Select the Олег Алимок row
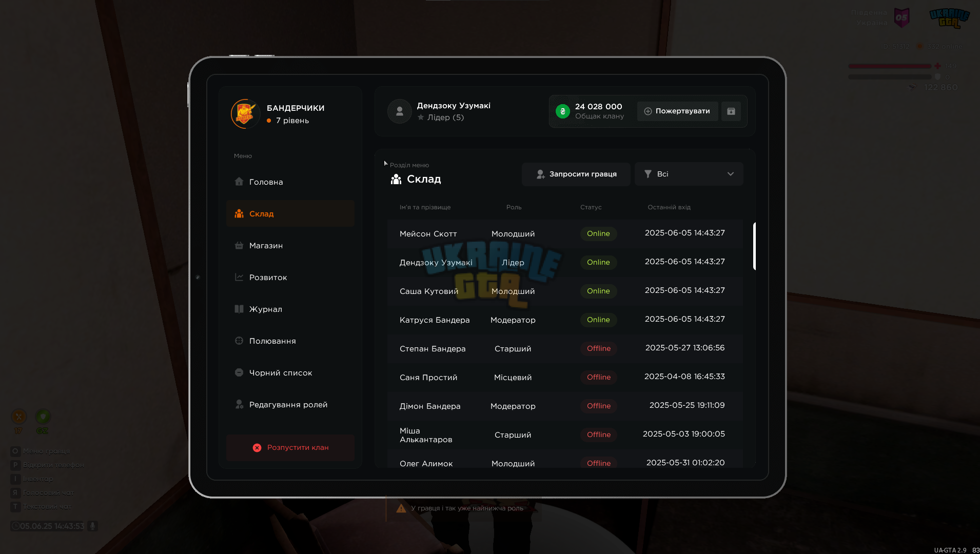This screenshot has width=980, height=554. pos(565,460)
